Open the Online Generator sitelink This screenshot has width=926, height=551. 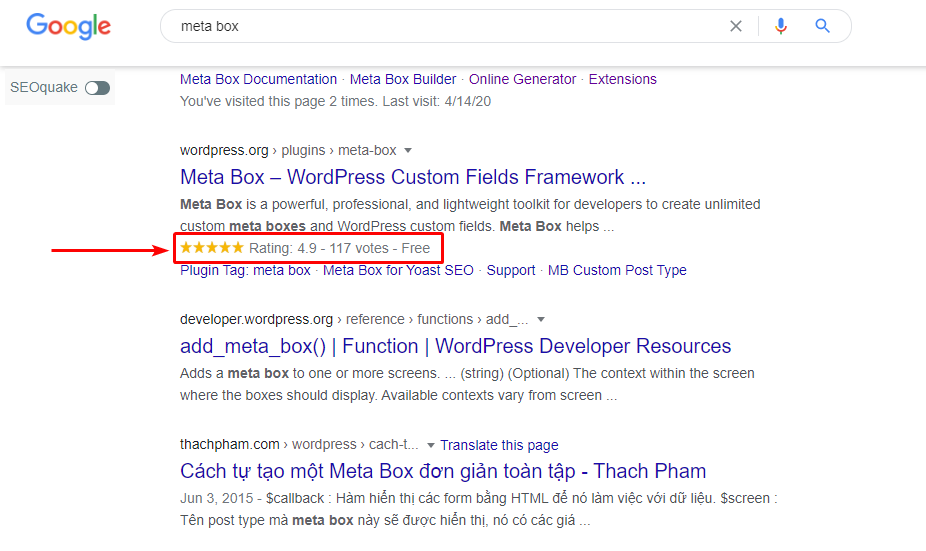click(x=522, y=79)
